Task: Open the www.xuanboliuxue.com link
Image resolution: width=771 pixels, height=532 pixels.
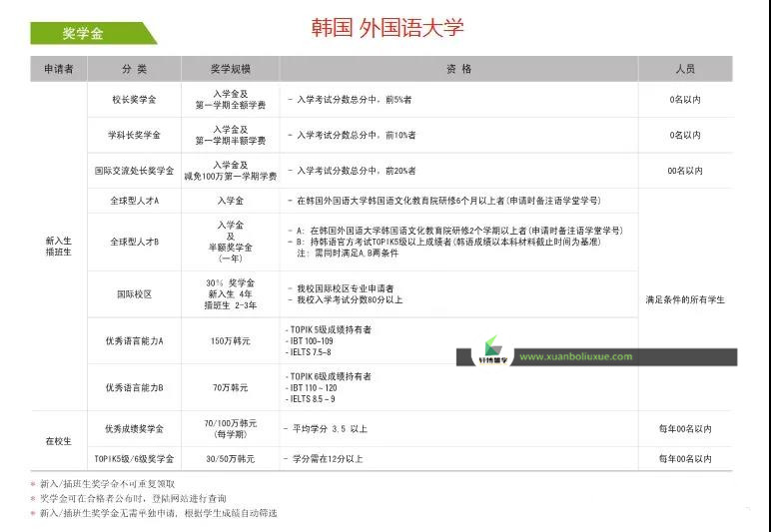Action: [576, 356]
